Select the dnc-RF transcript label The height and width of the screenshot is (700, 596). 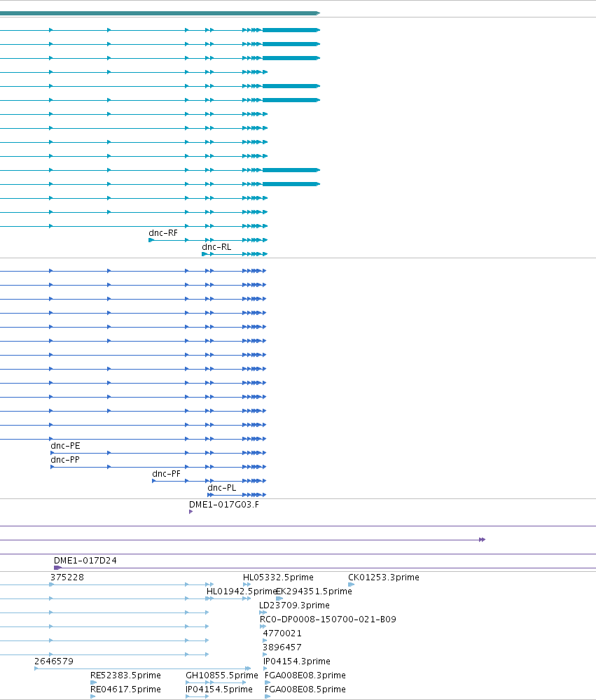(x=163, y=233)
